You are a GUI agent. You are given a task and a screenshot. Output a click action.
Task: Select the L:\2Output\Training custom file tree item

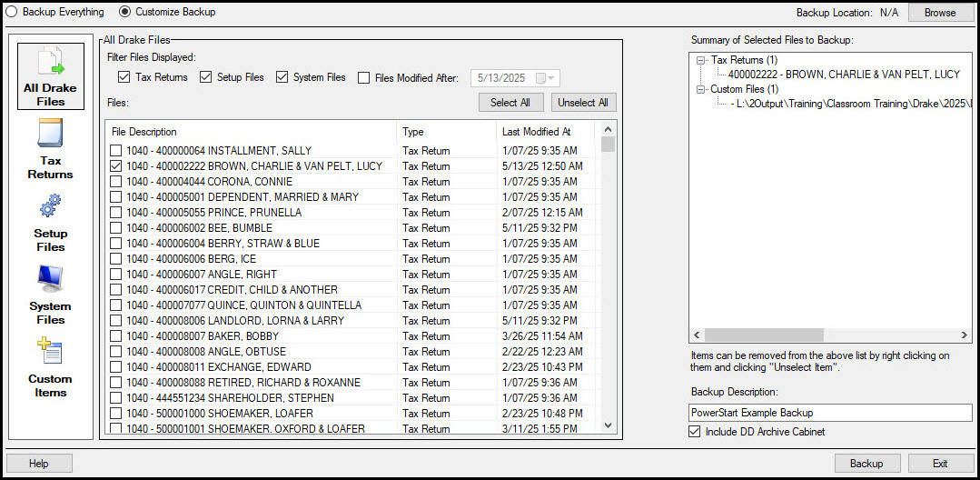pos(850,104)
